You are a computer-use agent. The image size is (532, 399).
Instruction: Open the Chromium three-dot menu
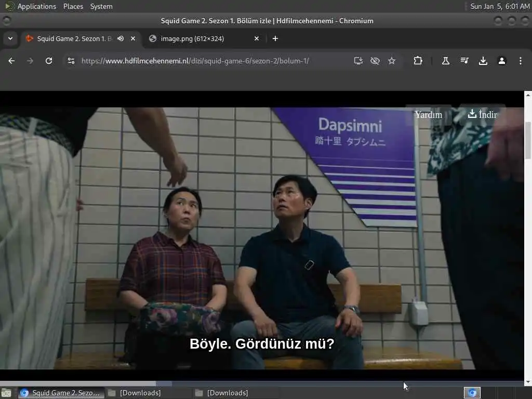[x=521, y=61]
